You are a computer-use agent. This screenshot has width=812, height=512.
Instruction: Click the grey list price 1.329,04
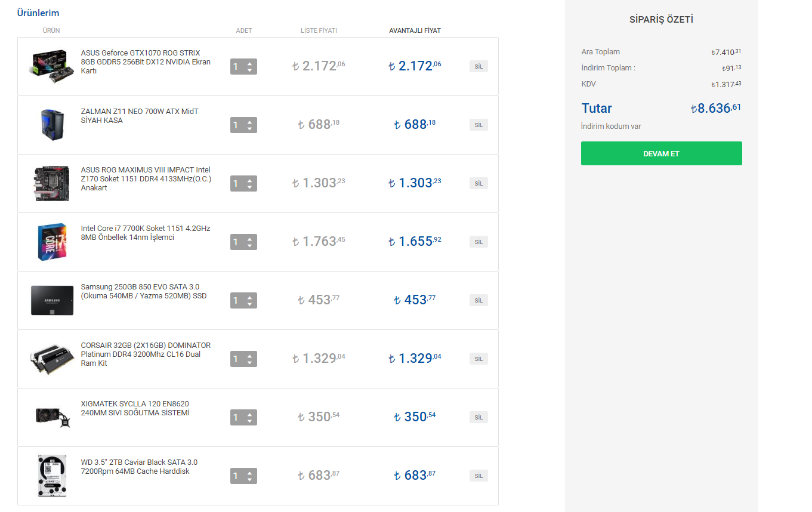(x=319, y=358)
